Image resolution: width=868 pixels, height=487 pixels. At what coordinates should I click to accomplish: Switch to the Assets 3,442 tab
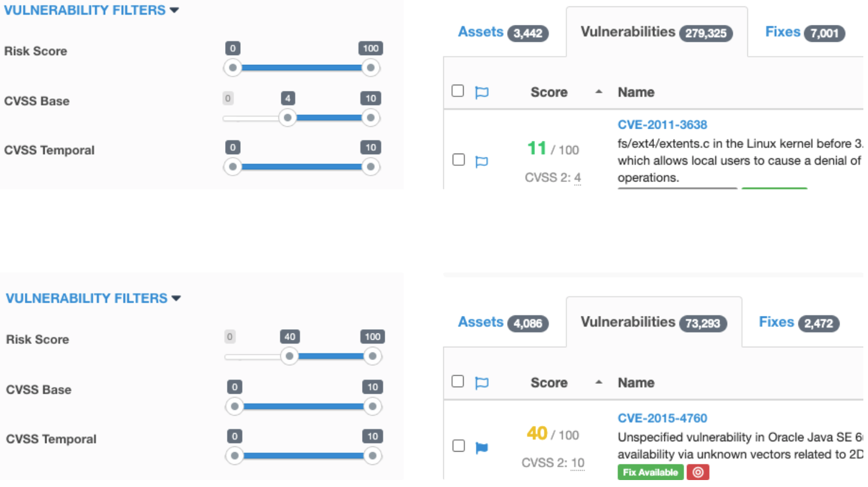[x=502, y=32]
